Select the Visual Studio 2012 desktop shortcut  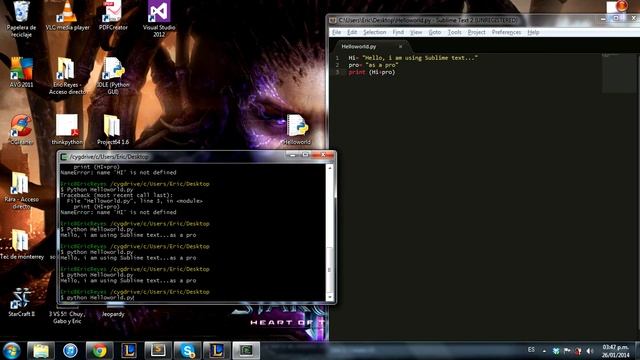click(159, 18)
